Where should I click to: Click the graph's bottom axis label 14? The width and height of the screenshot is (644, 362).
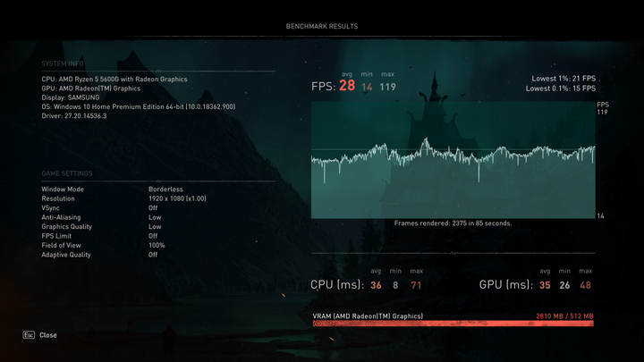pos(600,216)
